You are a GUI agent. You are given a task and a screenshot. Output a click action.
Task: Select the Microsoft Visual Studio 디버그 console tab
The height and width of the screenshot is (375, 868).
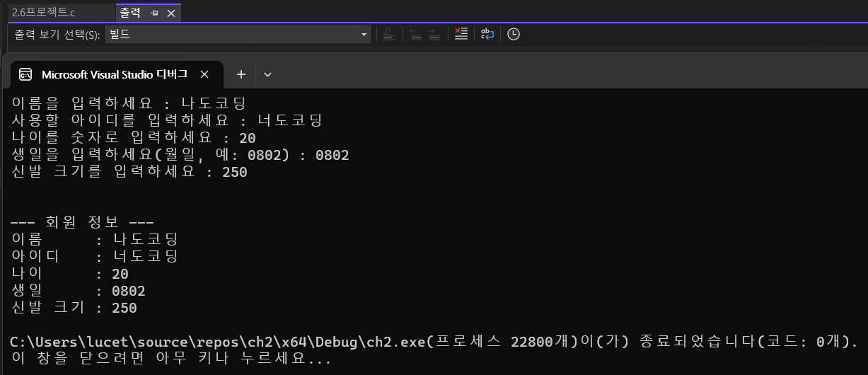pyautogui.click(x=117, y=74)
